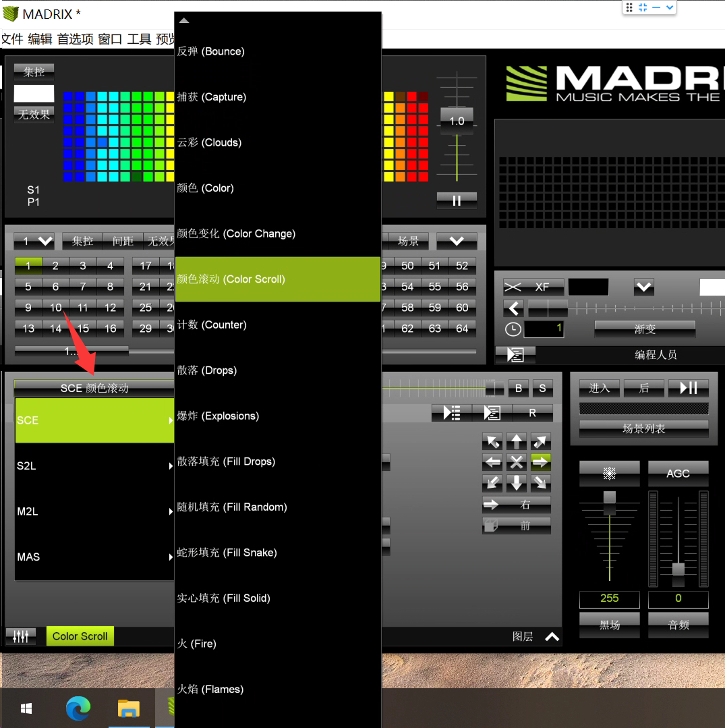Click the clock fade time icon
The image size is (725, 728).
513,329
